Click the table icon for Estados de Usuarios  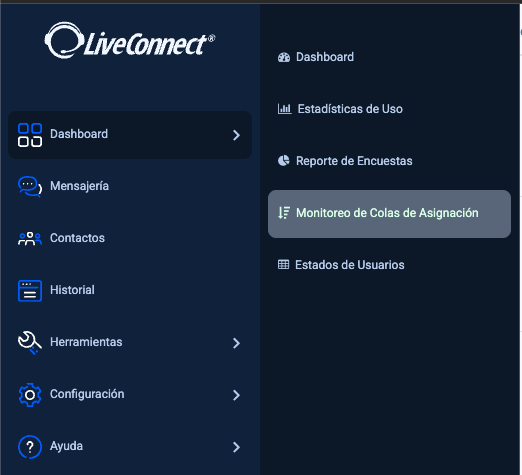[283, 265]
